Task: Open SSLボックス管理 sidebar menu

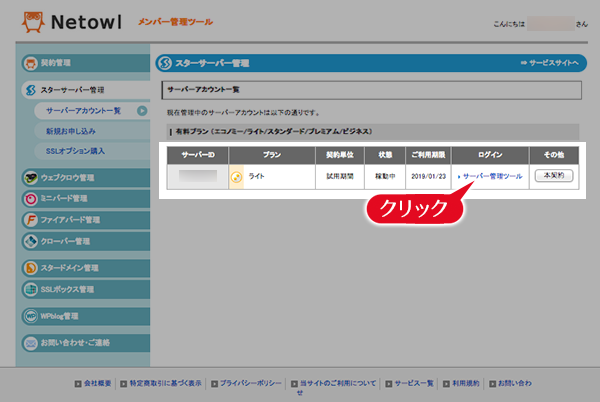Action: 86,289
